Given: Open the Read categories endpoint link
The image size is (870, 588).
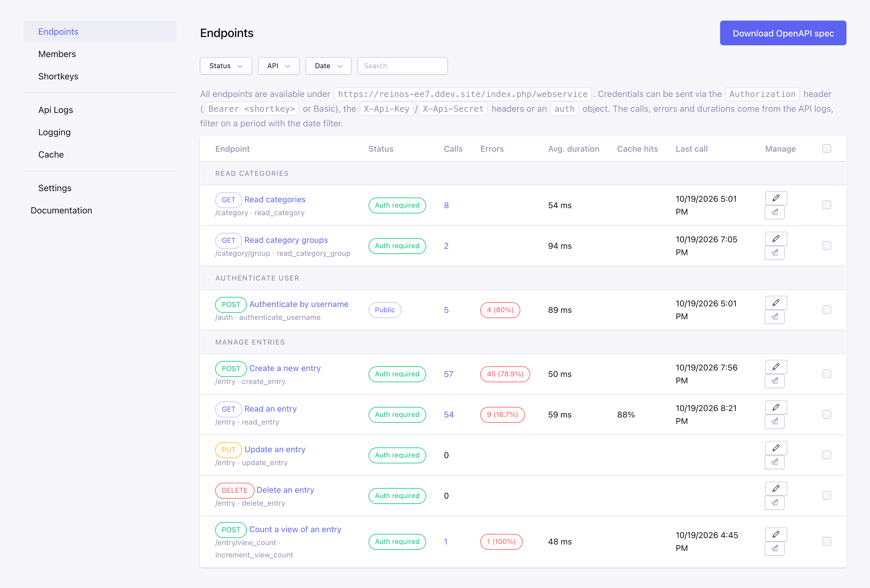Looking at the screenshot, I should tap(275, 199).
